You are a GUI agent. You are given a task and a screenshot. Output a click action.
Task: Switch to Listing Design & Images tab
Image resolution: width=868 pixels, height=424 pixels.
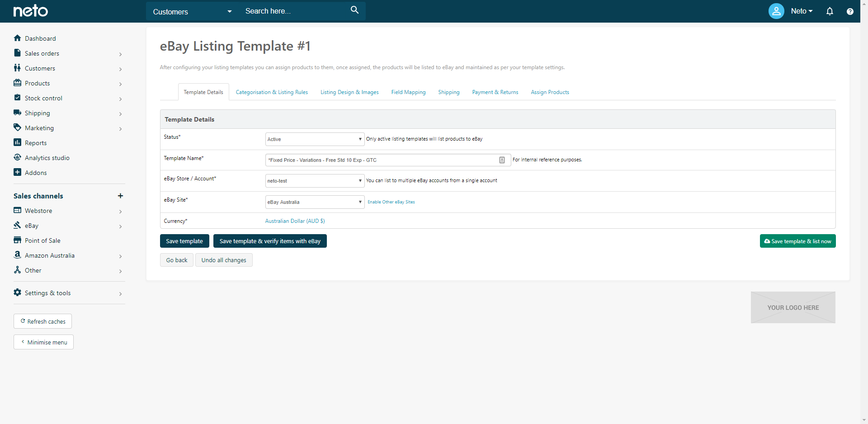[x=349, y=92]
